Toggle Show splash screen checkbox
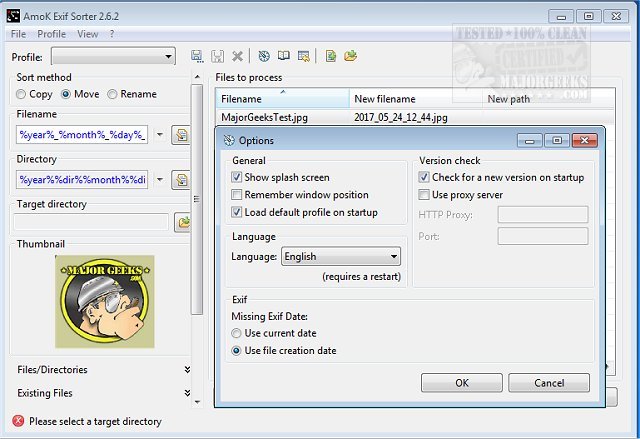The image size is (640, 439). 236,177
